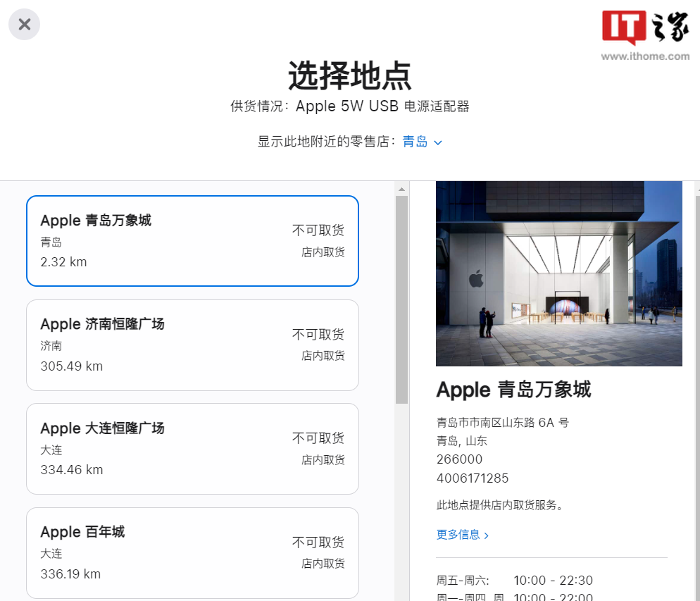Select the Apple 济南恒隆广场 store card
Viewport: 700px width, 601px height.
point(192,345)
